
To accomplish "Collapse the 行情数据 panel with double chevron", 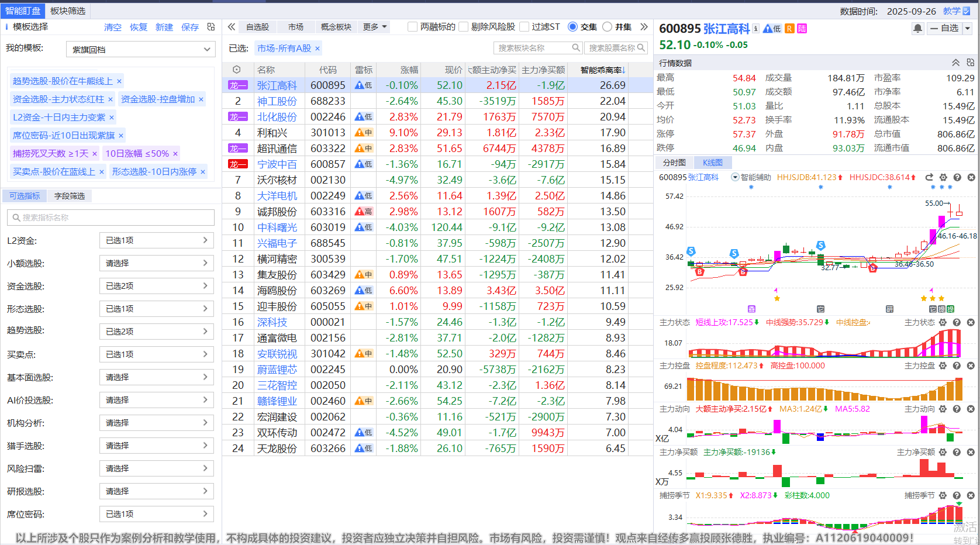I will (x=955, y=63).
